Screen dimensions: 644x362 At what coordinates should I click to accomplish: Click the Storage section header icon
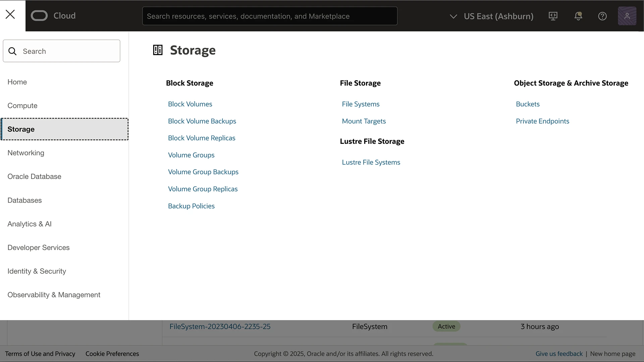point(158,50)
